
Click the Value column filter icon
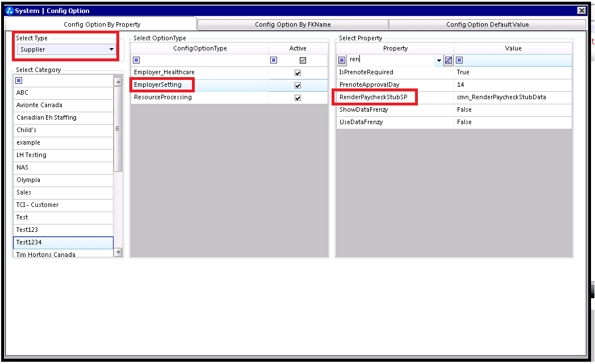459,60
